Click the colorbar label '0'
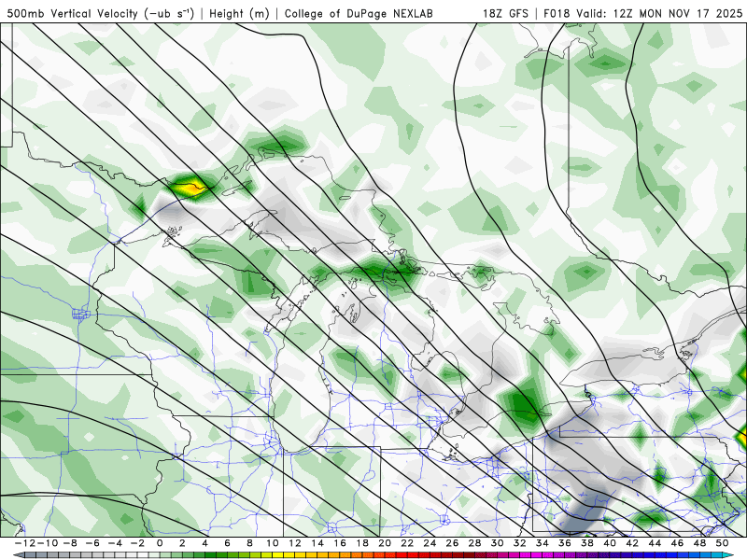 pos(160,543)
